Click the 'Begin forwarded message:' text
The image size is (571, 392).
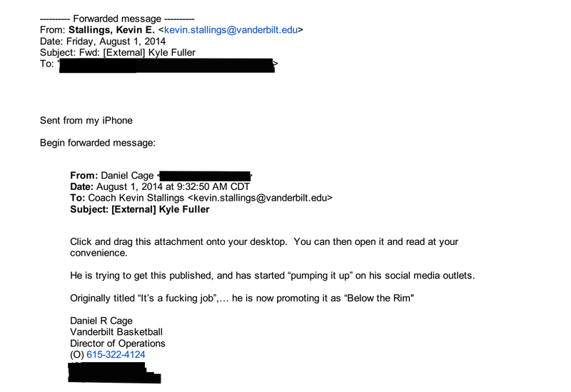click(98, 143)
